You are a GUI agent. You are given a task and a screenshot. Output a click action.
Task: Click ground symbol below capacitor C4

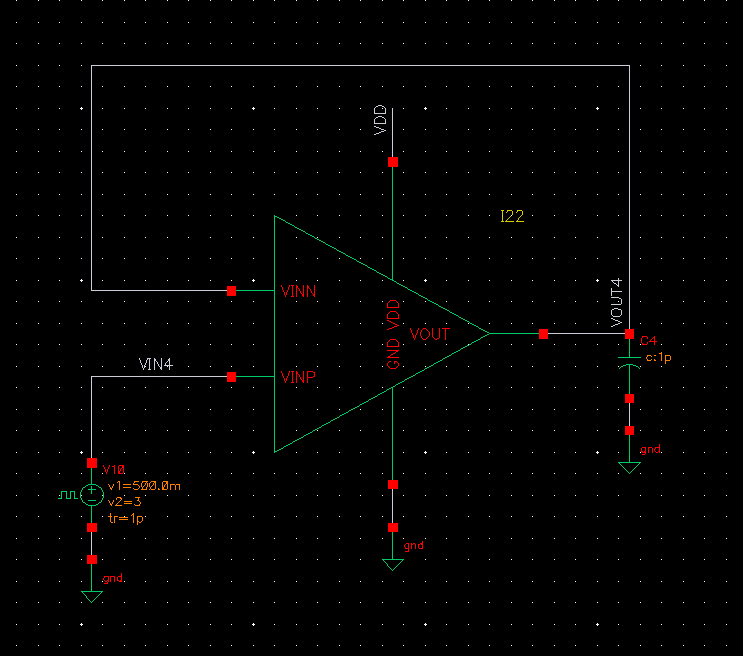[x=629, y=467]
